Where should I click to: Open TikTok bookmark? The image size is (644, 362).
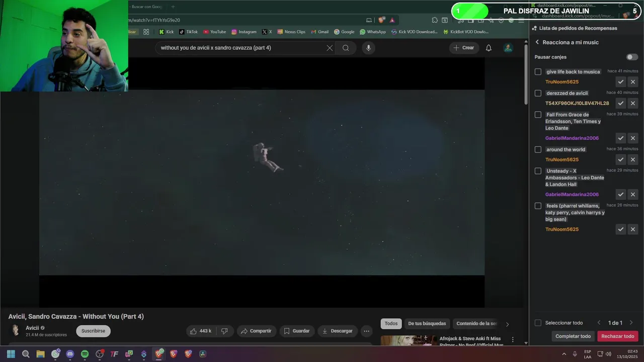pyautogui.click(x=188, y=32)
